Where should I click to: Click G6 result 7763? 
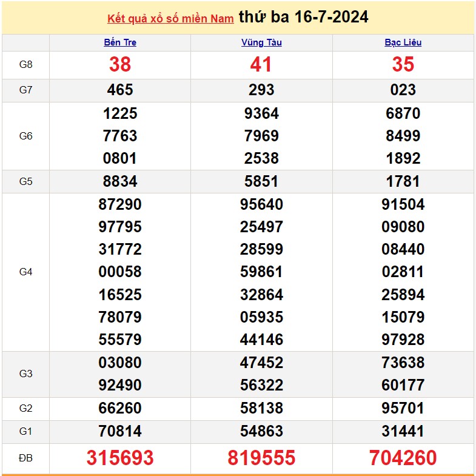(120, 136)
